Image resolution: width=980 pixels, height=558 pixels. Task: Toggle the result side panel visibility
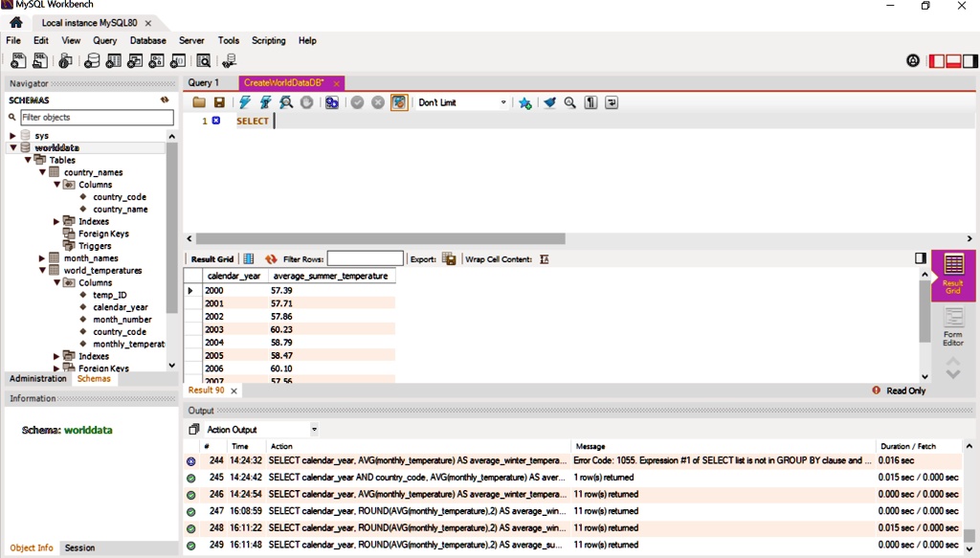coord(921,258)
